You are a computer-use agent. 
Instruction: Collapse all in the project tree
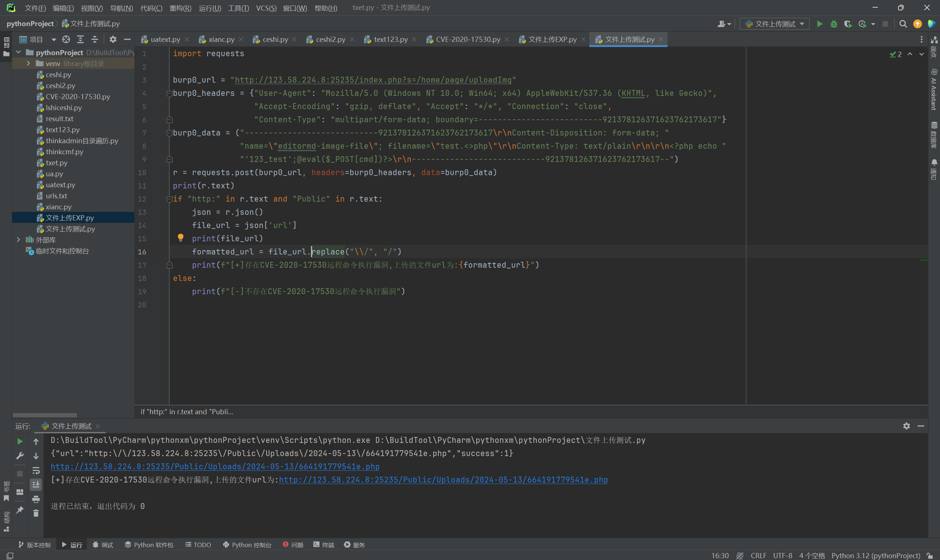(x=95, y=39)
